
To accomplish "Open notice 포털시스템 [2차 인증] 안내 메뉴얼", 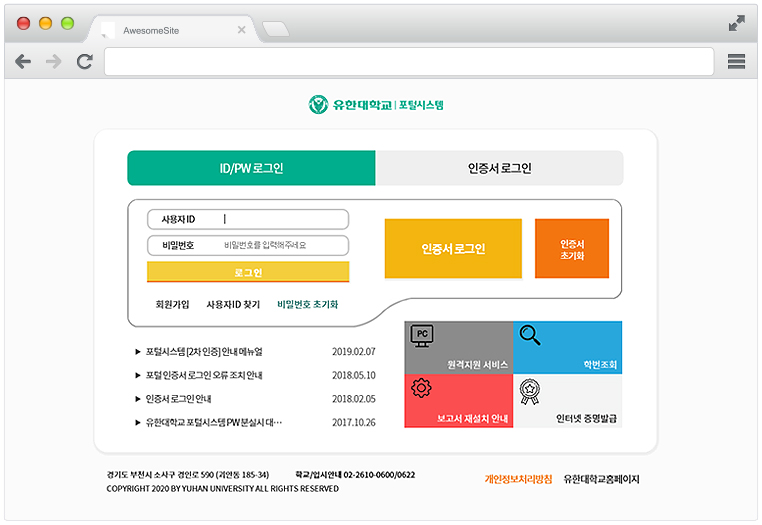I will coord(204,351).
